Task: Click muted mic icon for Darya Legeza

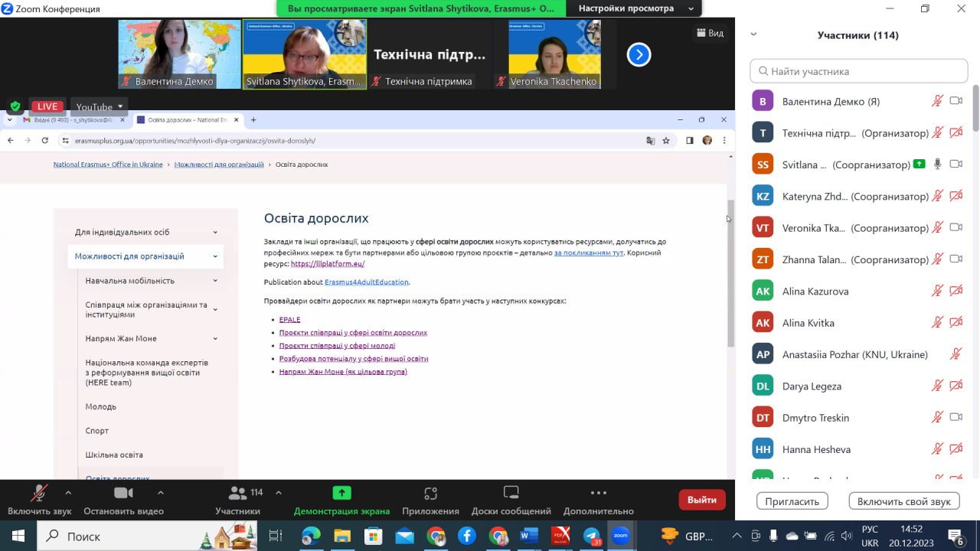Action: click(937, 386)
